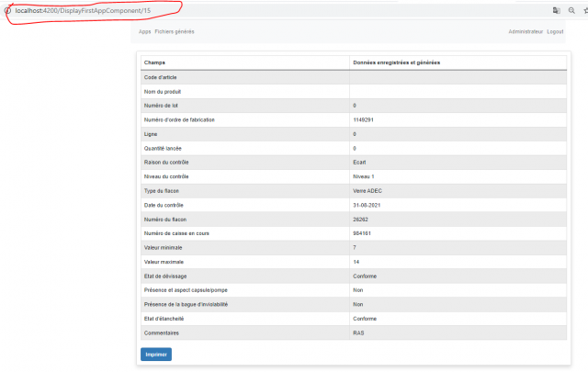Image resolution: width=588 pixels, height=372 pixels.
Task: Click the Date du contrôle value 31-08-2021
Action: click(x=367, y=204)
